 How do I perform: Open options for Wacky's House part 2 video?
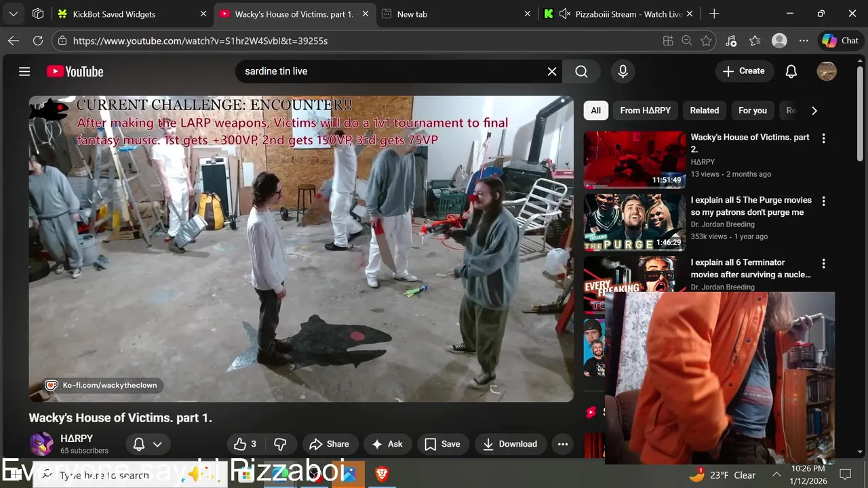pyautogui.click(x=823, y=139)
